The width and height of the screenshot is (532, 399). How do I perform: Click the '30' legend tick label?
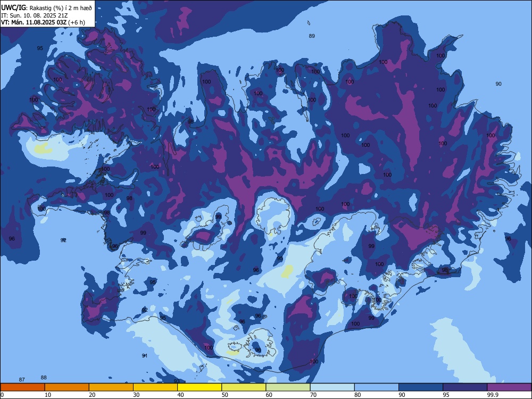[136, 395]
